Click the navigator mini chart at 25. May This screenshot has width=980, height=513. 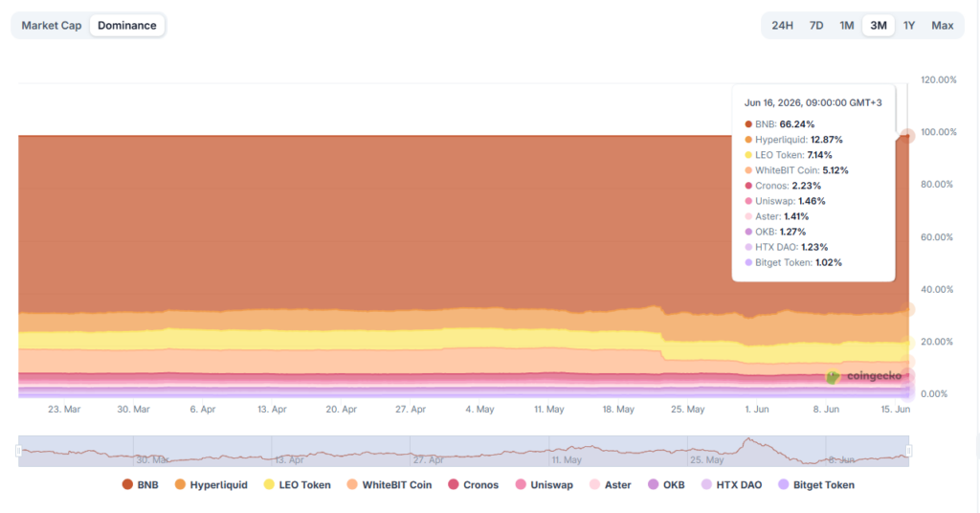coord(707,460)
